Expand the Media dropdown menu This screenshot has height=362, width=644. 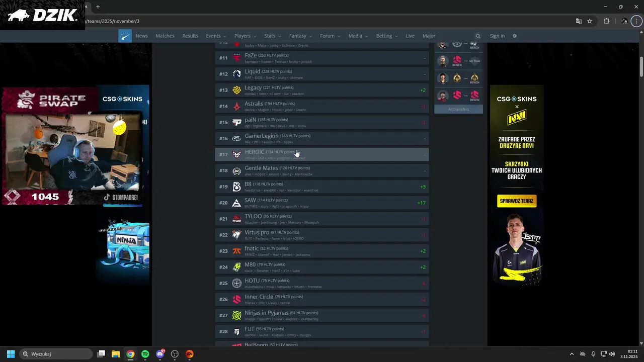tap(358, 36)
